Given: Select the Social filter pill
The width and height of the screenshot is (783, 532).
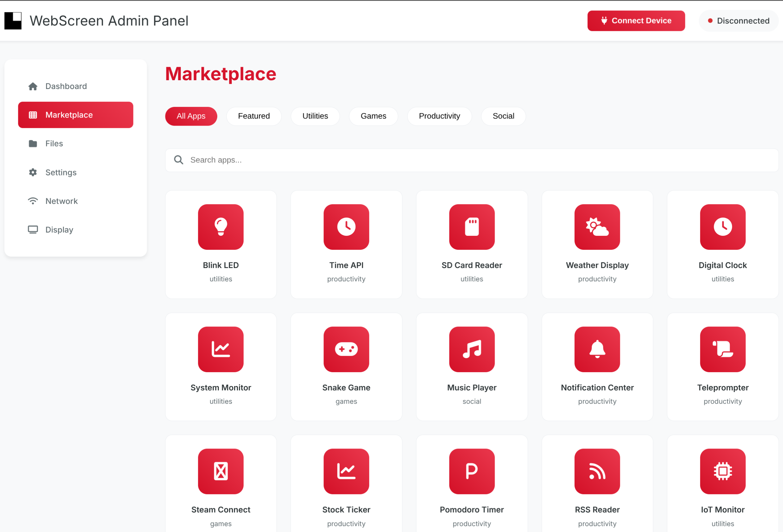Looking at the screenshot, I should (x=503, y=116).
